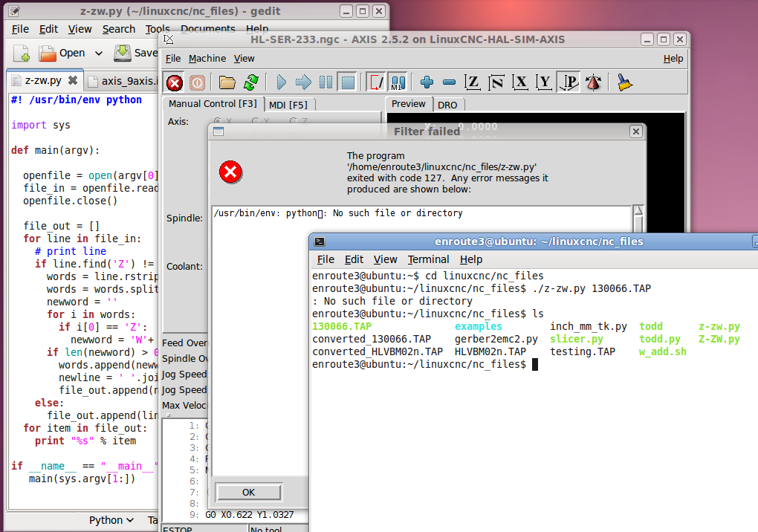Open AXIS Machine menu
This screenshot has width=758, height=532.
207,59
